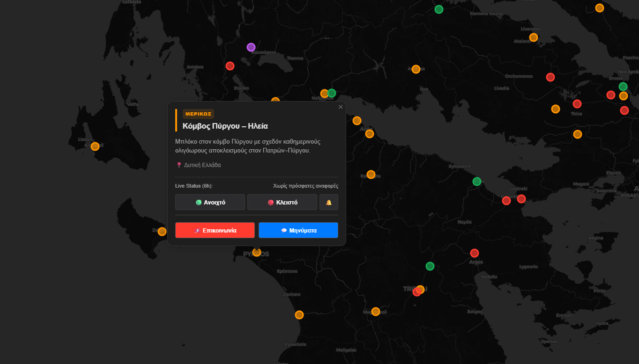639x364 pixels.
Task: Open the green marker north of Tripoli
Action: pyautogui.click(x=430, y=266)
